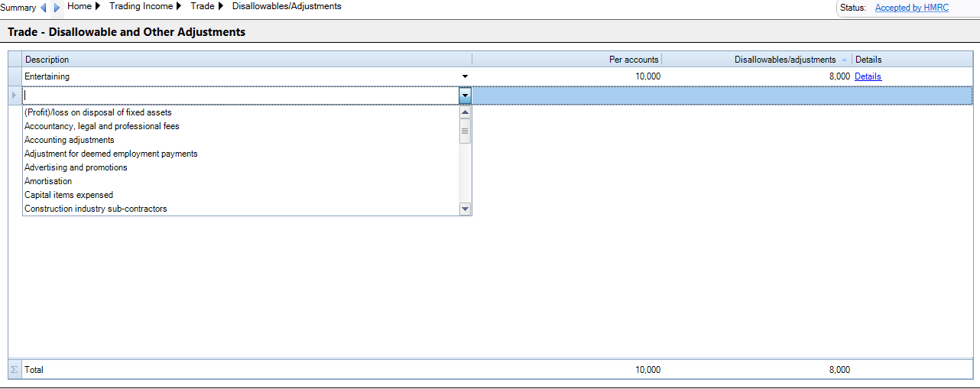Open the Trade breadcrumb item
Image resolution: width=980 pixels, height=389 pixels.
(203, 6)
